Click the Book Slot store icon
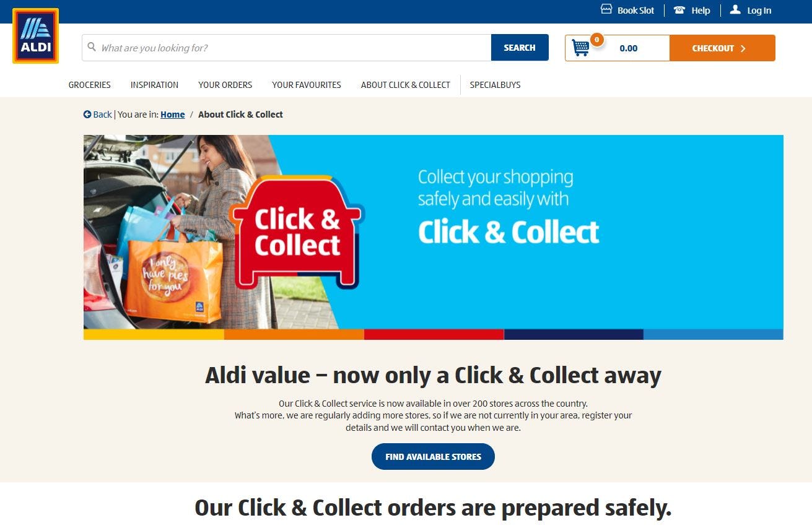 coord(606,9)
